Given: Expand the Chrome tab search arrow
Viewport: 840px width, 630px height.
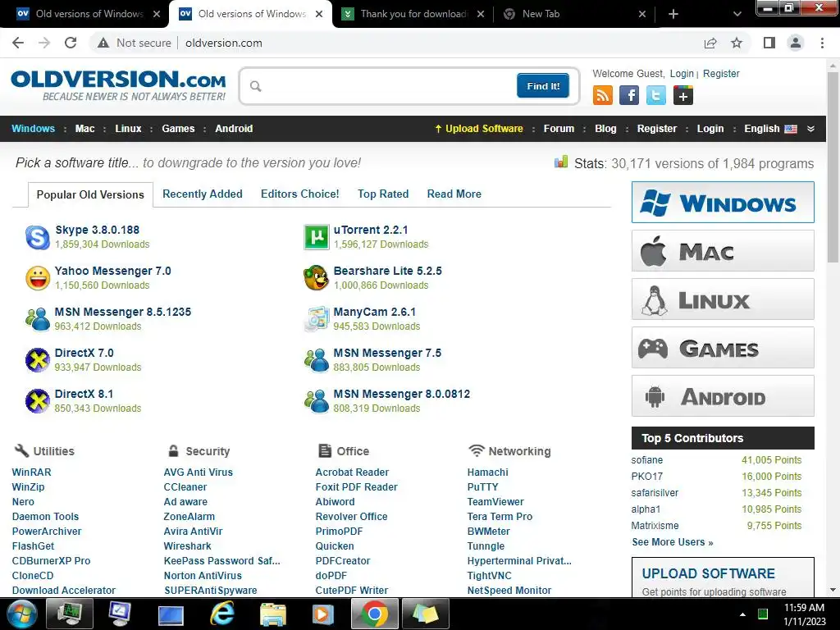Looking at the screenshot, I should [737, 14].
